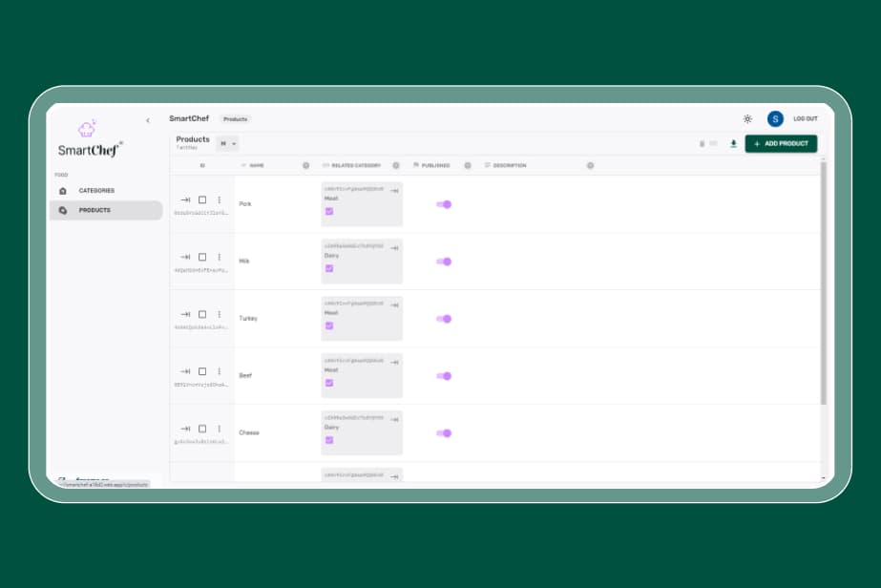Turn off Published toggle for Turkey

click(444, 320)
